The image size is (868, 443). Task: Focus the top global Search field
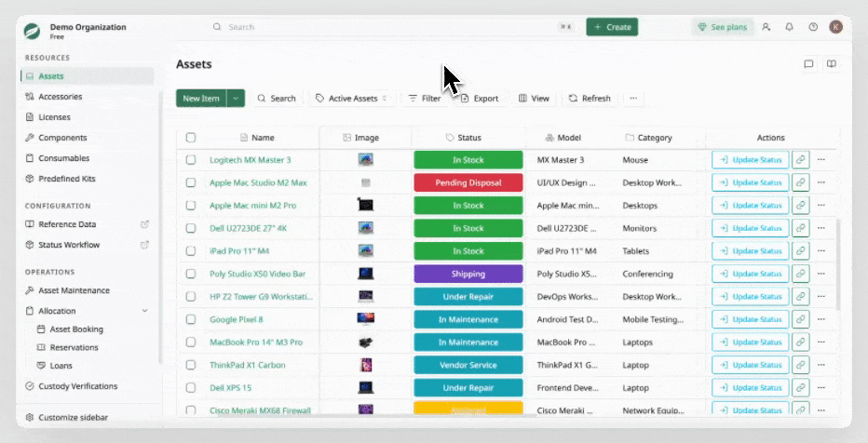pyautogui.click(x=393, y=27)
